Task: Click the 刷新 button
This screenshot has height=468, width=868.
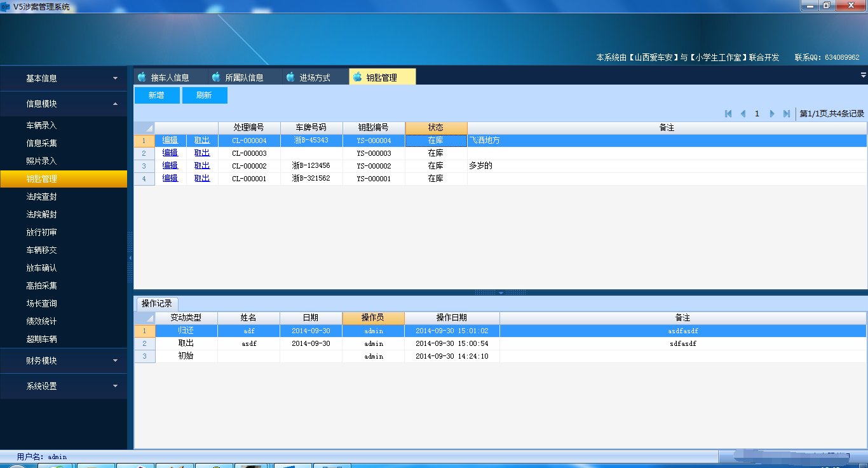Action: (204, 95)
